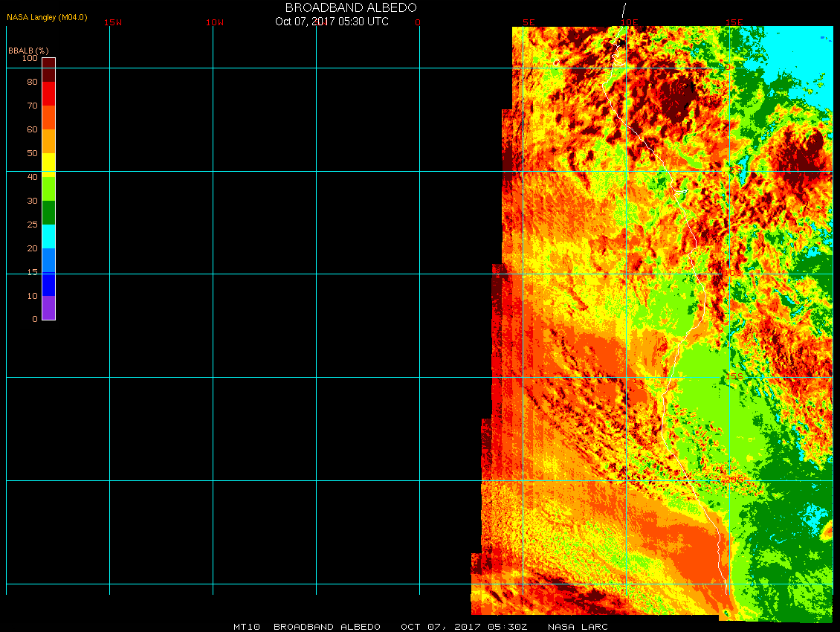Screen dimensions: 840x632
Task: Select the cyan 20–25% legend swatch
Action: tap(48, 236)
